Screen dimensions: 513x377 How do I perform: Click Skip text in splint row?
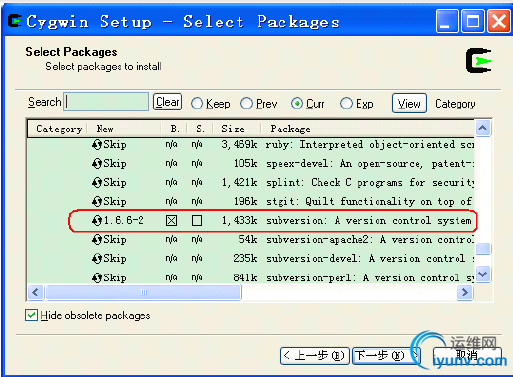click(115, 183)
